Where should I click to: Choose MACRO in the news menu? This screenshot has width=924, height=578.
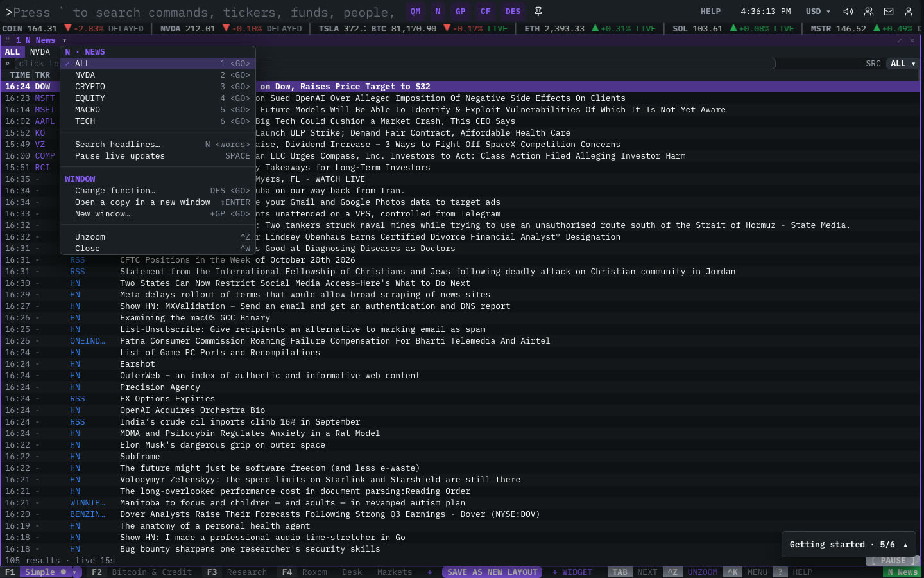point(158,110)
